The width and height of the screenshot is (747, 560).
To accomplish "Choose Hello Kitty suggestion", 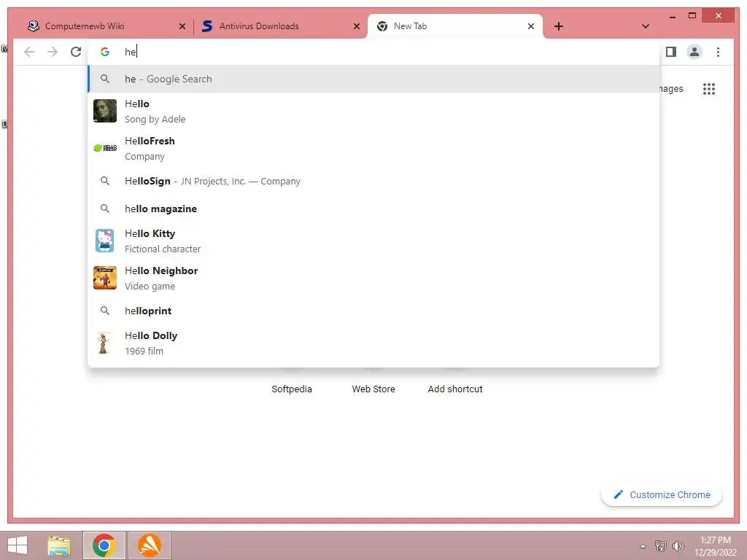I will coord(374,241).
